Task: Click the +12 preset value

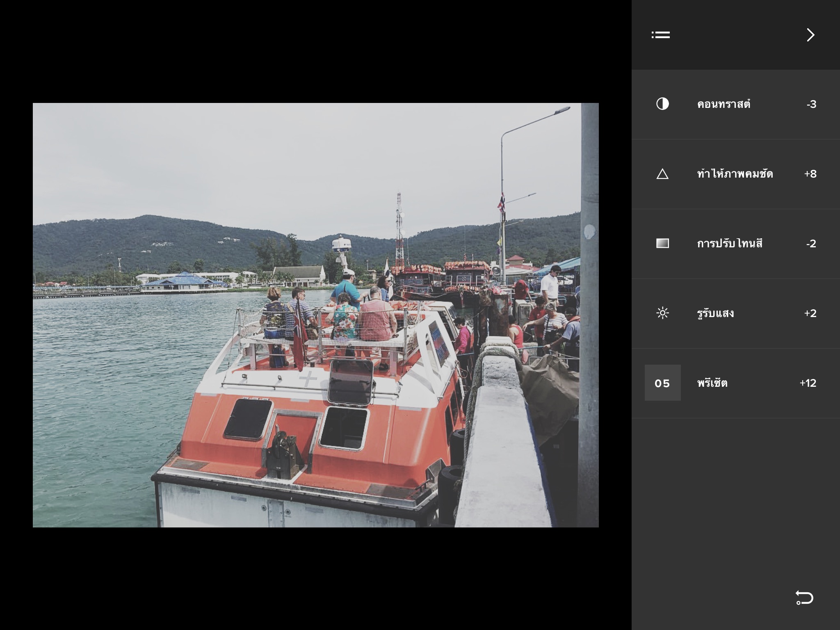Action: tap(808, 383)
